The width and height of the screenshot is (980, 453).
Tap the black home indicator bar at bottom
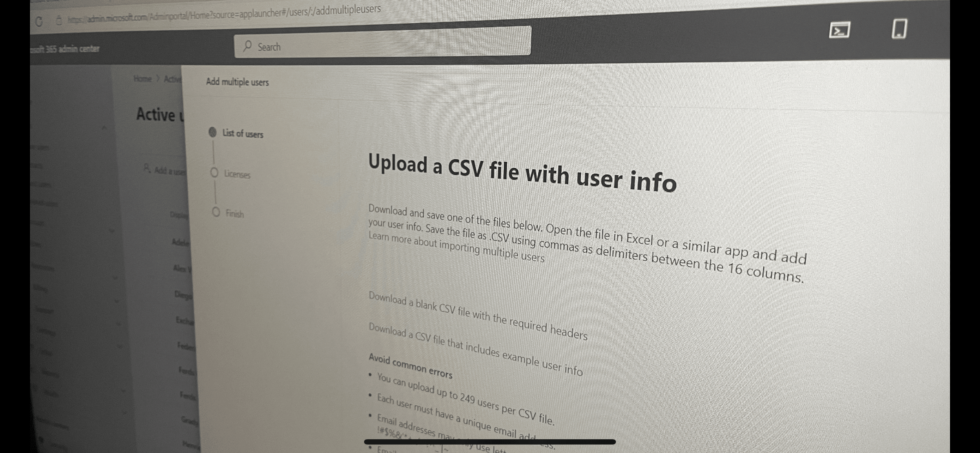click(x=490, y=442)
